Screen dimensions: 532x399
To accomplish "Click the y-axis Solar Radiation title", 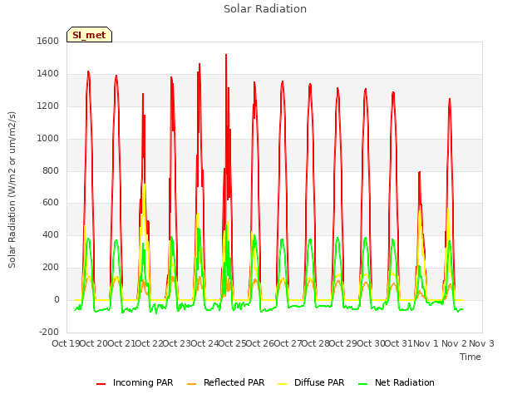I will coord(12,190).
